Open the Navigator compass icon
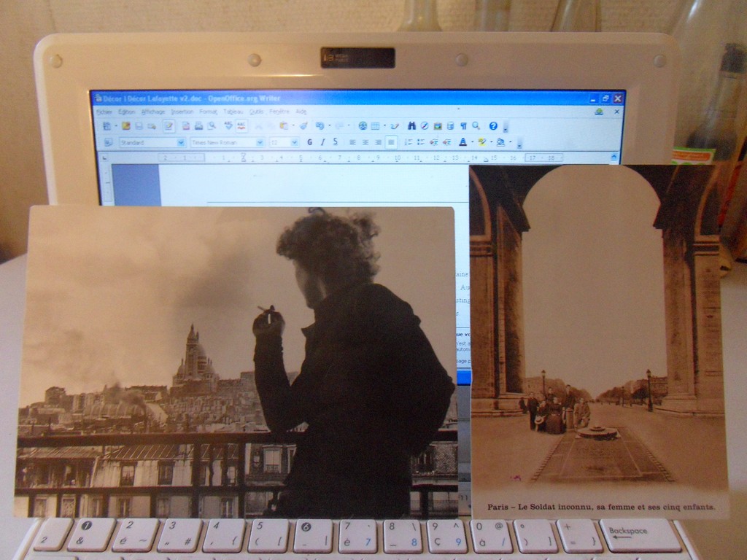The image size is (747, 560). 424,126
